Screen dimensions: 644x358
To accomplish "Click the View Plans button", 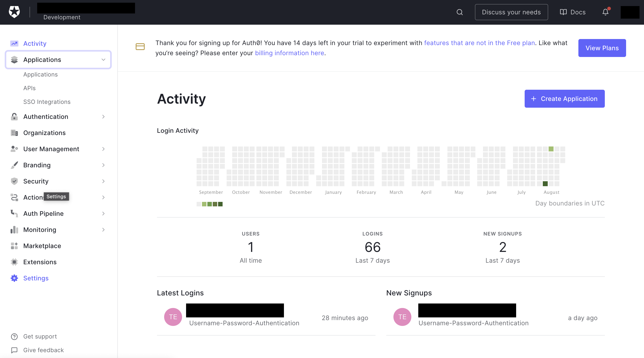I will (602, 48).
